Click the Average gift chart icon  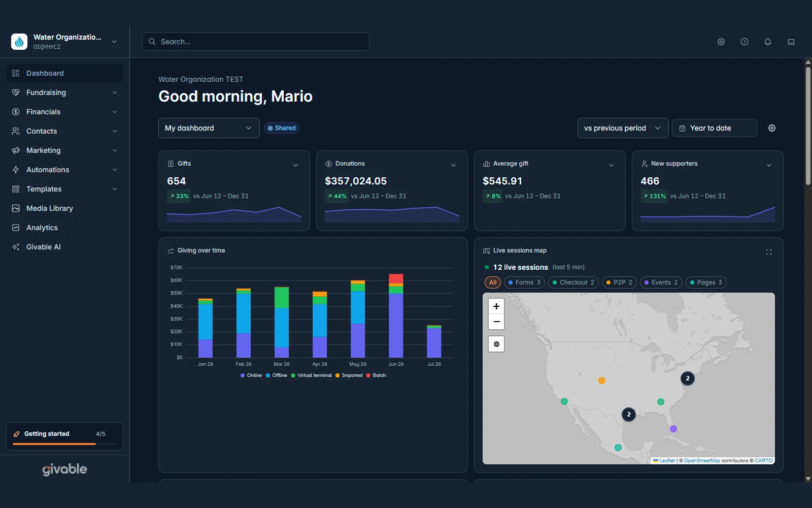coord(486,164)
